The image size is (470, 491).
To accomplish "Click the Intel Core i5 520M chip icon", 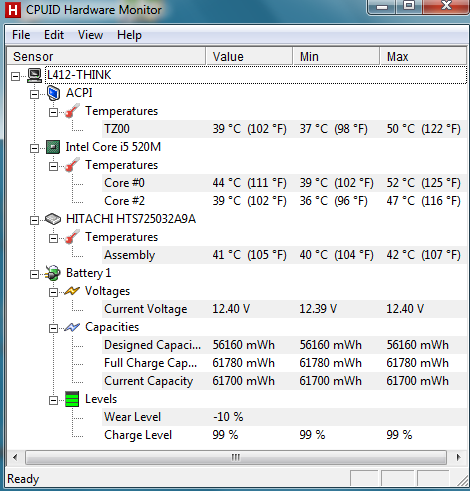I will click(x=53, y=147).
